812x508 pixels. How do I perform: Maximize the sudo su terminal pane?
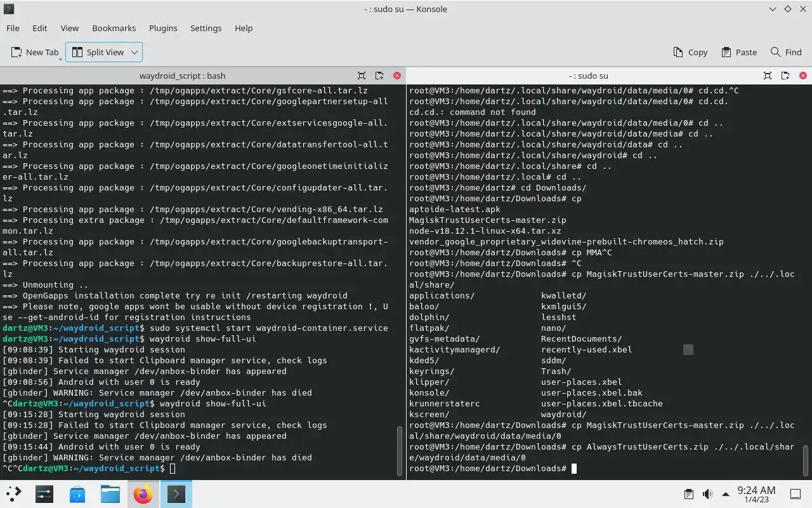tap(768, 76)
